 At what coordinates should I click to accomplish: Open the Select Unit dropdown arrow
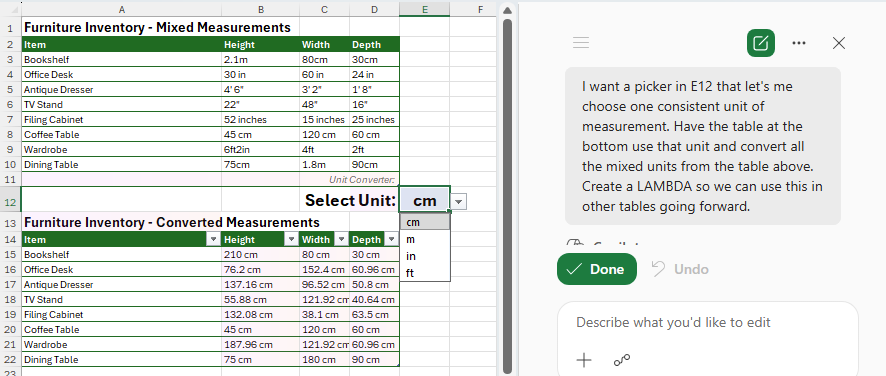click(x=459, y=201)
